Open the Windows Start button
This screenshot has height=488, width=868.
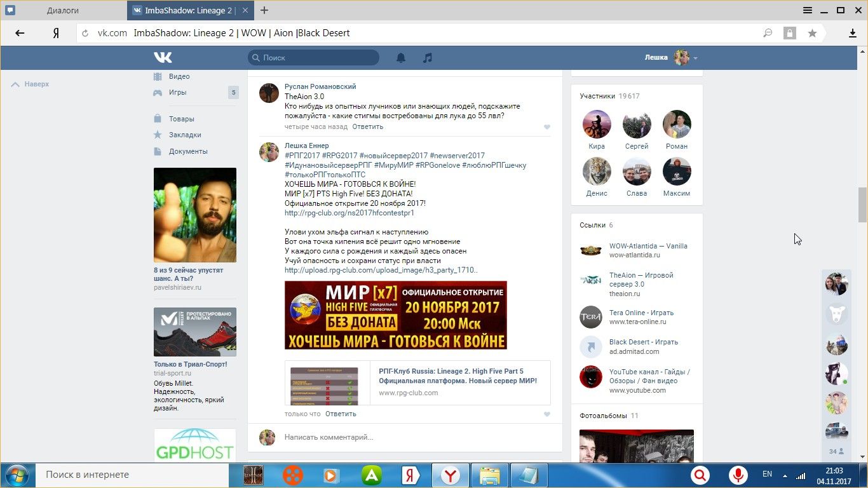pyautogui.click(x=16, y=475)
